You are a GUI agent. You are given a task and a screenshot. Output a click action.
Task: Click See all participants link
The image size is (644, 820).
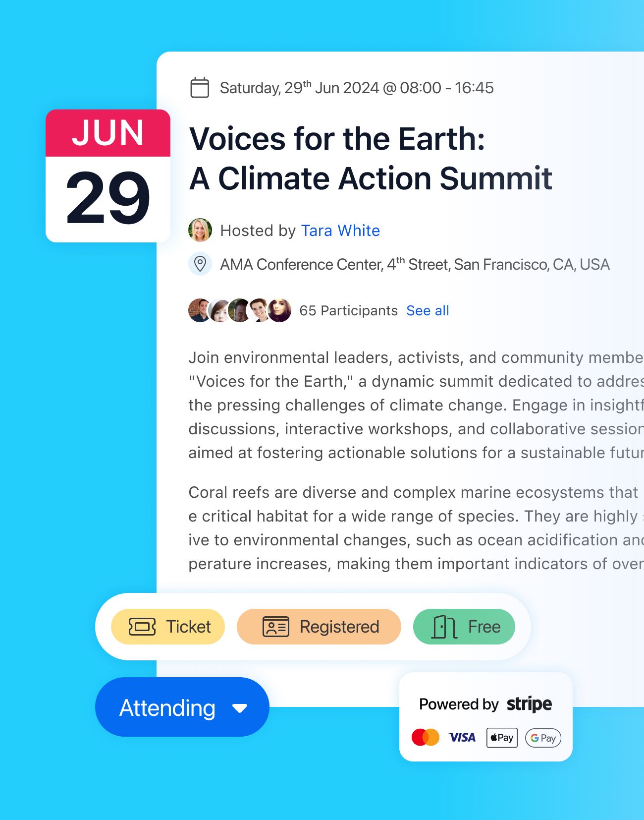428,310
